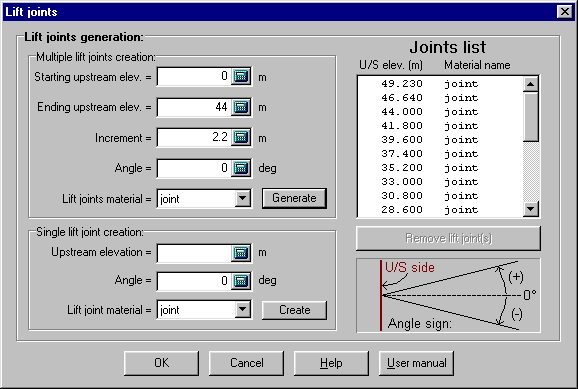578x389 pixels.
Task: Open the User manual
Action: (416, 363)
